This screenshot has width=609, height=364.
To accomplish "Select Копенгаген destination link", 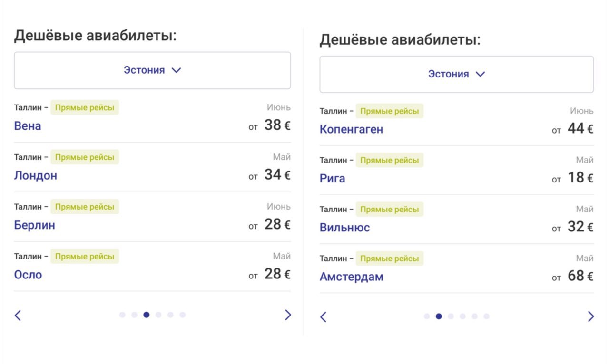I will (351, 129).
